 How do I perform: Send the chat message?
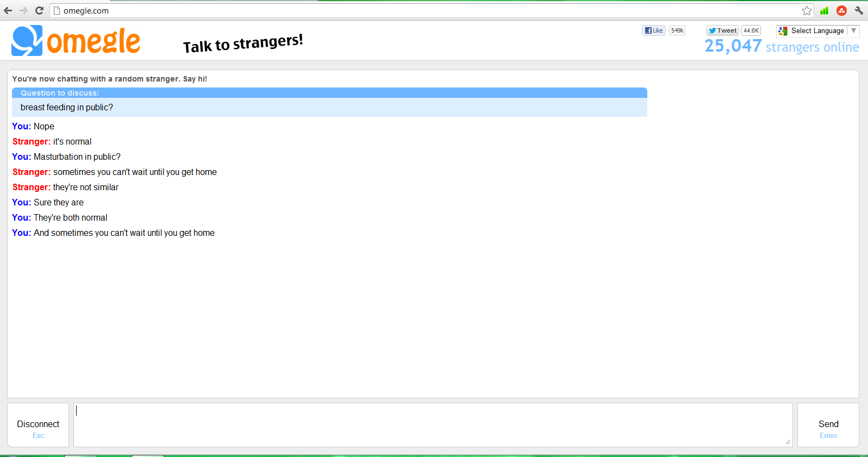click(828, 425)
